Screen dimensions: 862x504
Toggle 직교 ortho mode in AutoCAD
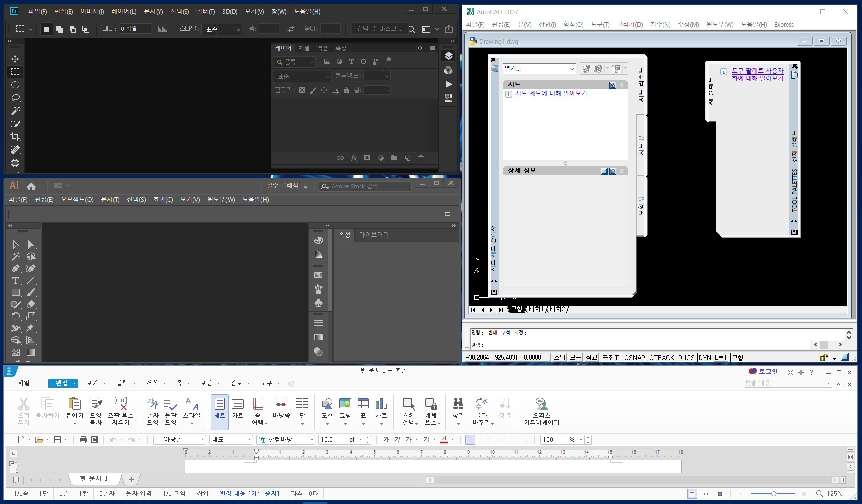click(592, 358)
